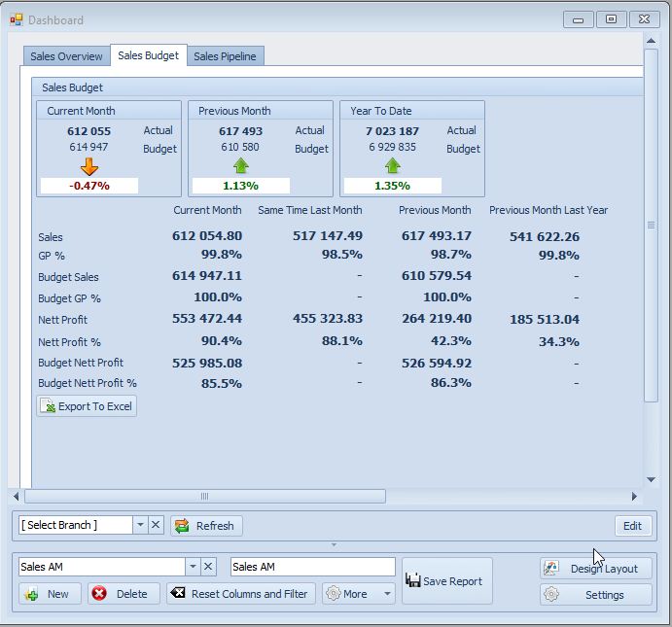Click the Refresh arrows icon
Image resolution: width=672 pixels, height=627 pixels.
(x=182, y=526)
